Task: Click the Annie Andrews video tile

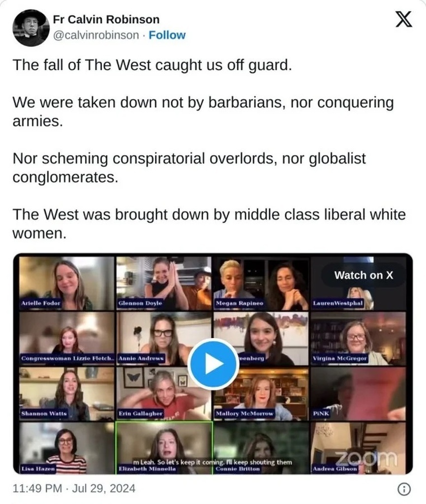Action: (164, 339)
